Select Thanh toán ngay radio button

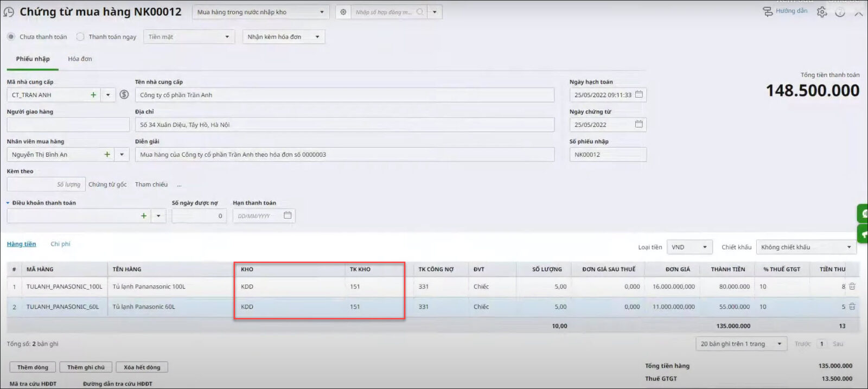coord(80,37)
